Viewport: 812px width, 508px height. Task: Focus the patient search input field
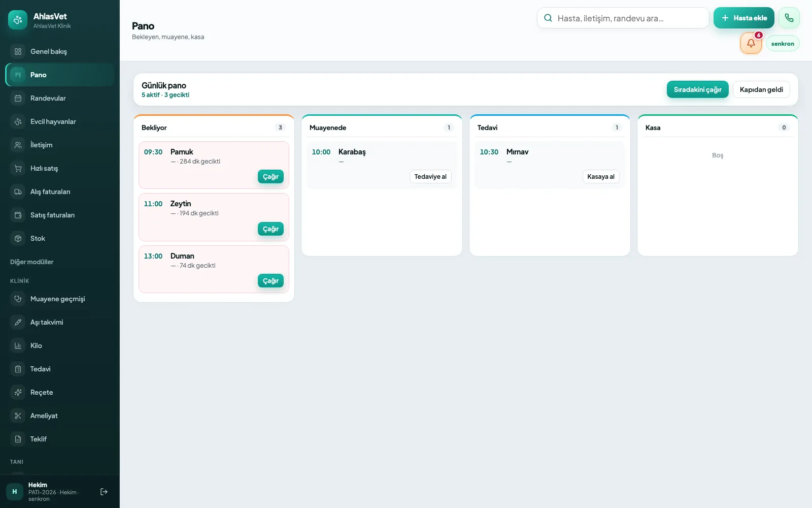click(623, 18)
